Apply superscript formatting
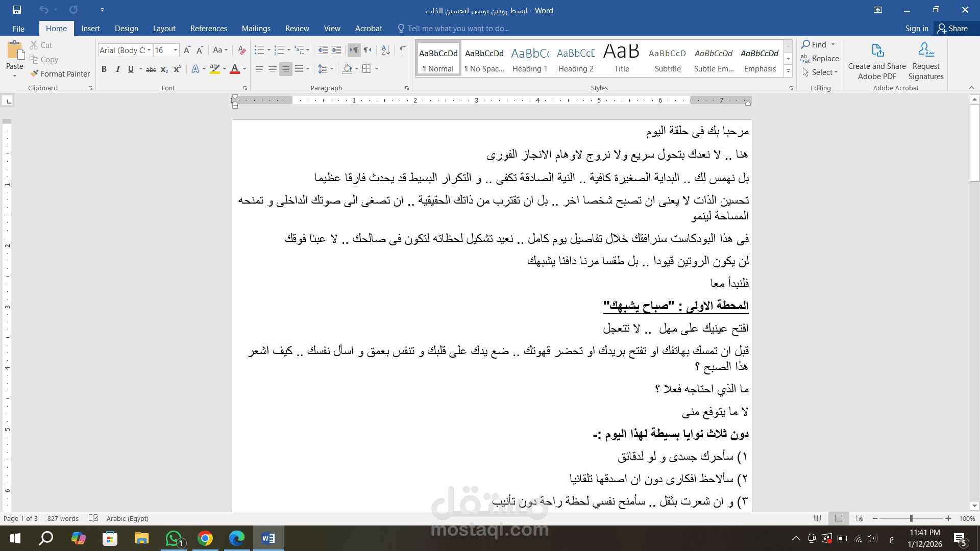Screen dimensions: 980x551 pyautogui.click(x=177, y=69)
